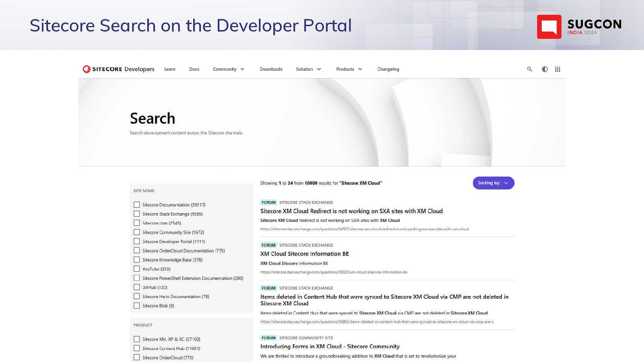
Task: Click the Search page heading
Action: pyautogui.click(x=153, y=119)
